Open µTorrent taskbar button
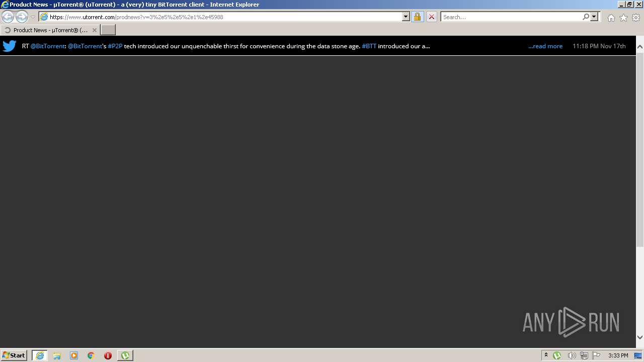 click(x=125, y=355)
